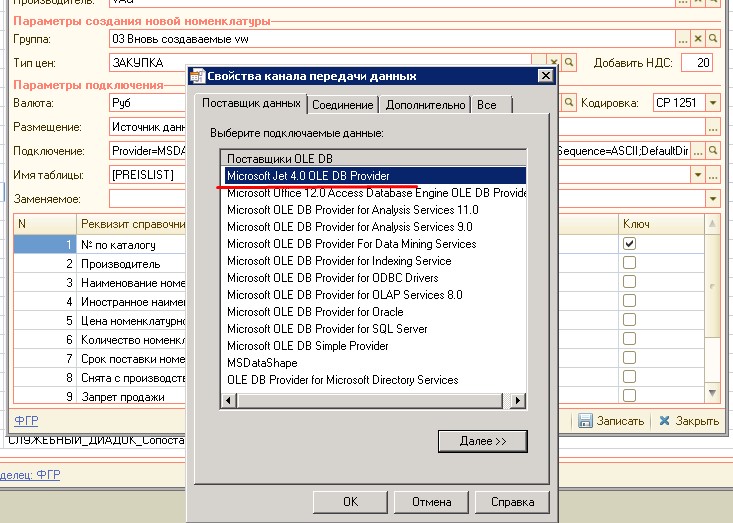The image size is (733, 523).
Task: Click magnifier icon next to Тип цен
Action: [569, 62]
